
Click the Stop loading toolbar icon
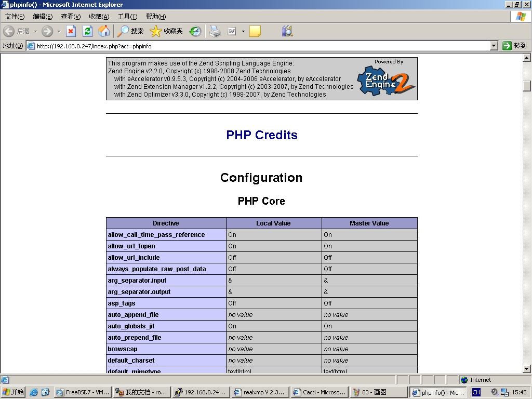tap(71, 31)
